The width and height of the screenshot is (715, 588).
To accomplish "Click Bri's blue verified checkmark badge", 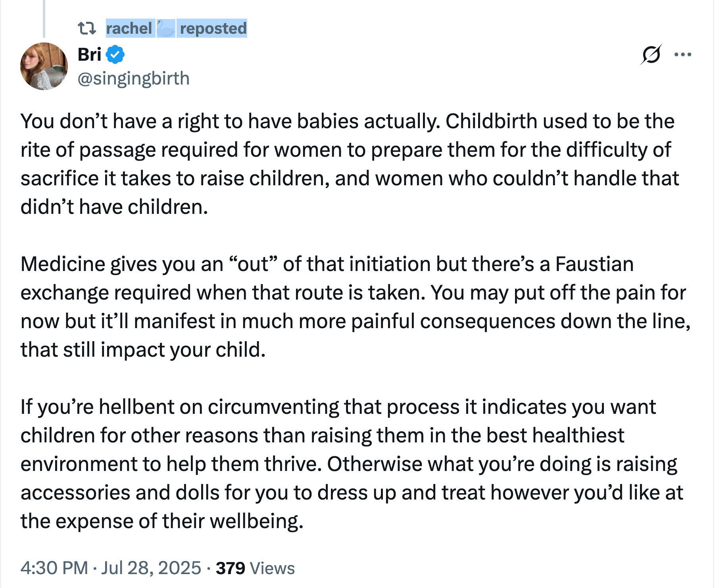I will point(115,55).
